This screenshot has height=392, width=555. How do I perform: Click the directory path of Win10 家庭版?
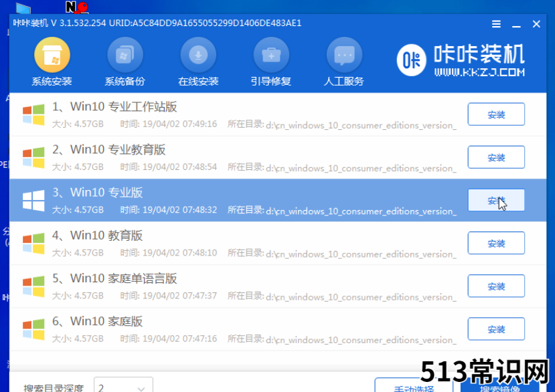tap(361, 340)
